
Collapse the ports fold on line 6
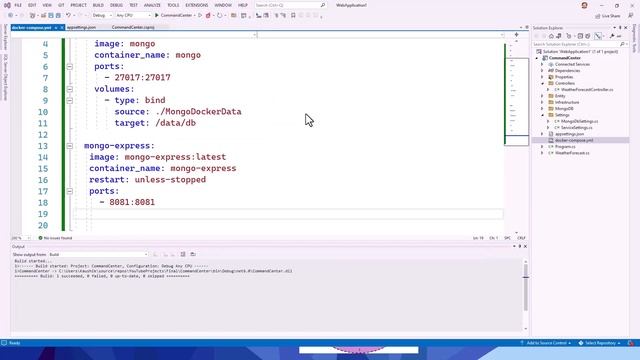(x=70, y=67)
